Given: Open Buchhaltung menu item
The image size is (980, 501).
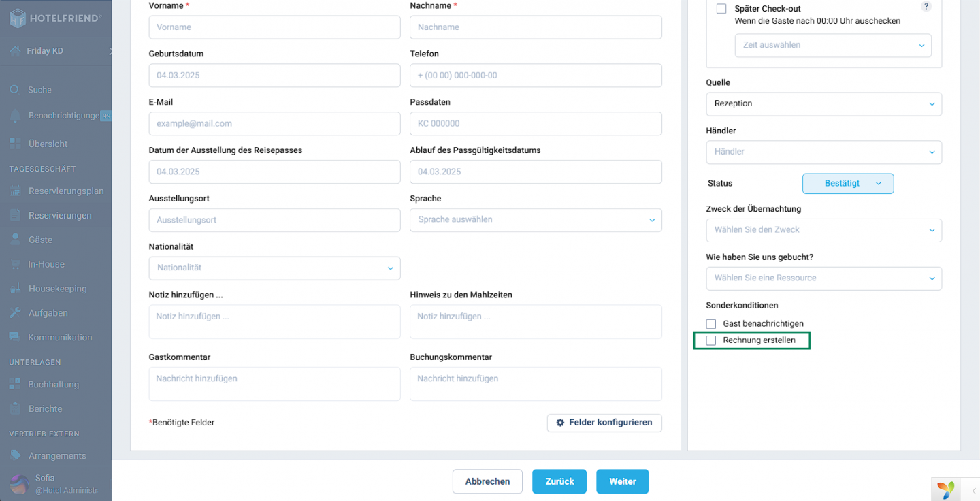Looking at the screenshot, I should pos(54,385).
